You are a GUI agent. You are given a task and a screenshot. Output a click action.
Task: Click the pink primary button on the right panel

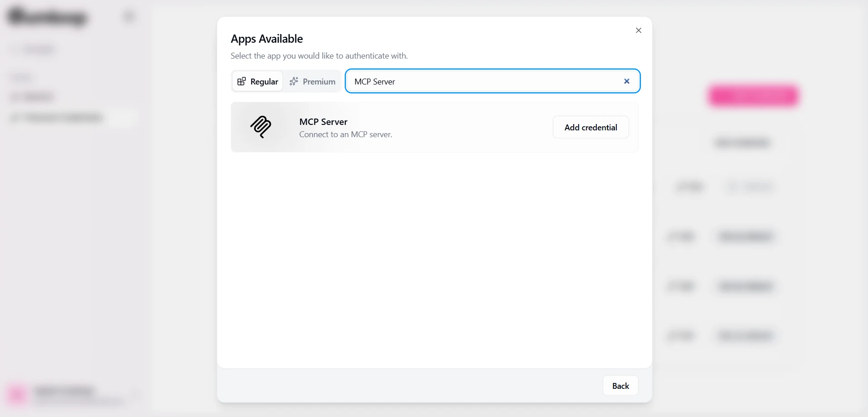[x=753, y=96]
